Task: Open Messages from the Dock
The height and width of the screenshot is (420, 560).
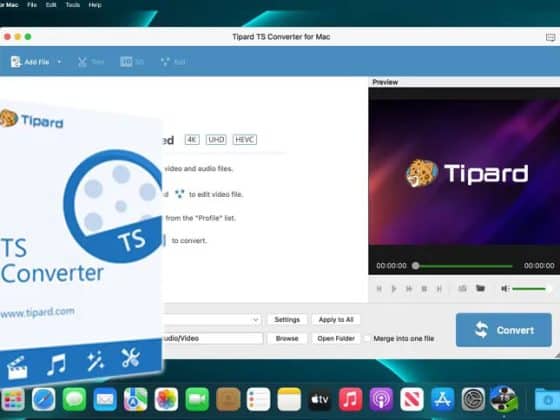Action: 74,399
